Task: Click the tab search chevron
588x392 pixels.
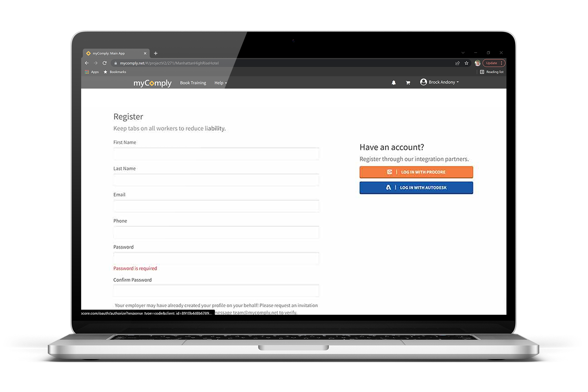Action: [463, 53]
